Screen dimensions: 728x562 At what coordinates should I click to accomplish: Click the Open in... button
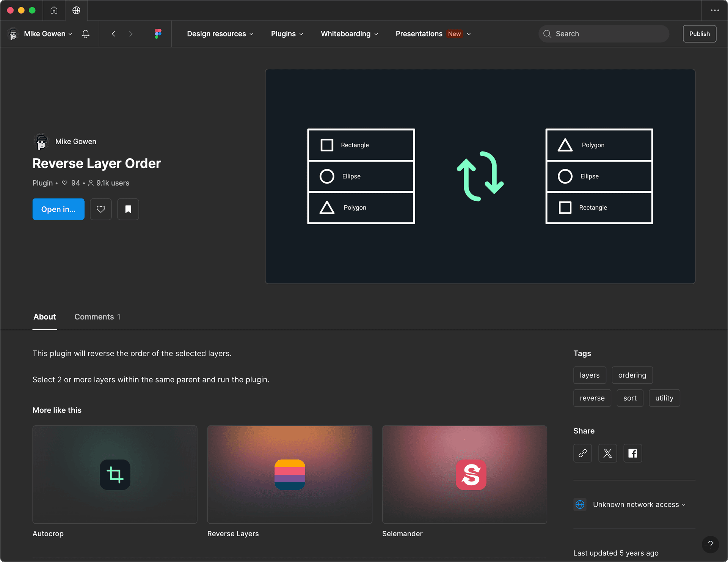click(x=58, y=209)
